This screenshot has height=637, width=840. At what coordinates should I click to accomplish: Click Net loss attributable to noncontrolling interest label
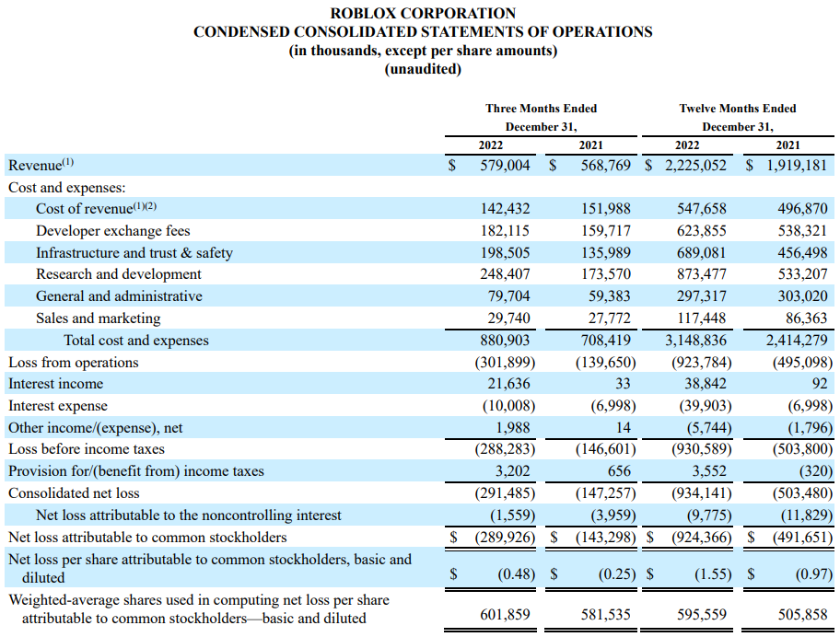(x=189, y=515)
